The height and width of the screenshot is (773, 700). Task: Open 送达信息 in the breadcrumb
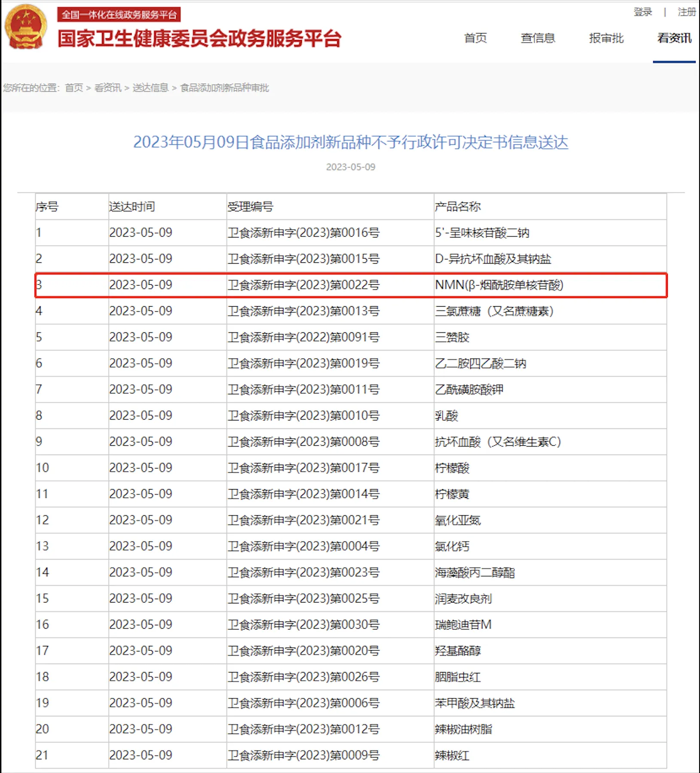pos(150,88)
